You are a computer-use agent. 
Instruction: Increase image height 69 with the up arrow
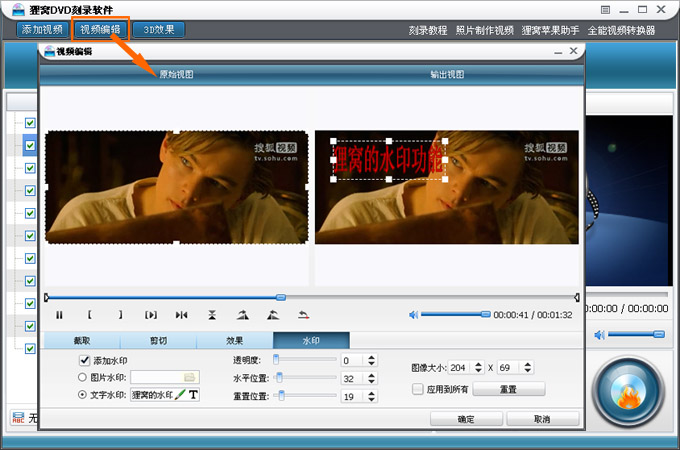[528, 365]
